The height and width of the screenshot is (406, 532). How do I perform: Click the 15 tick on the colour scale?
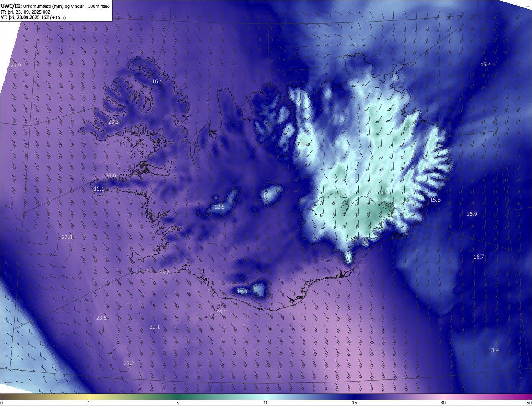tap(355, 403)
